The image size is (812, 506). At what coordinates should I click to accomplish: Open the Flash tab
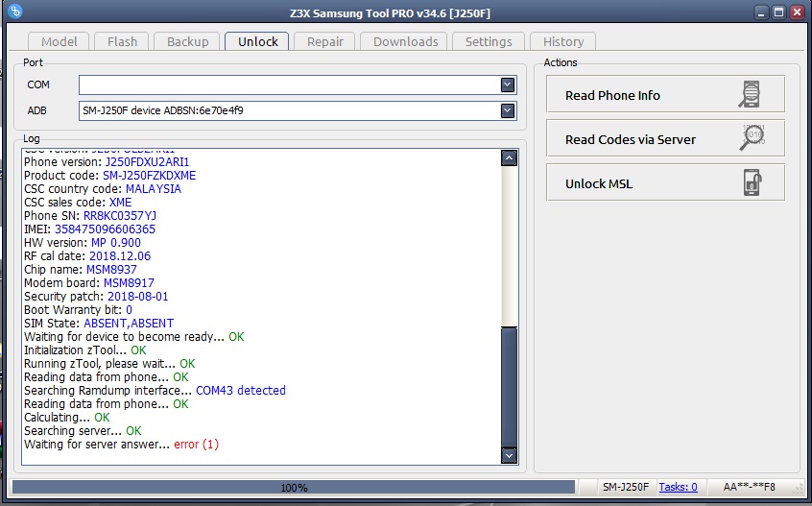click(122, 41)
